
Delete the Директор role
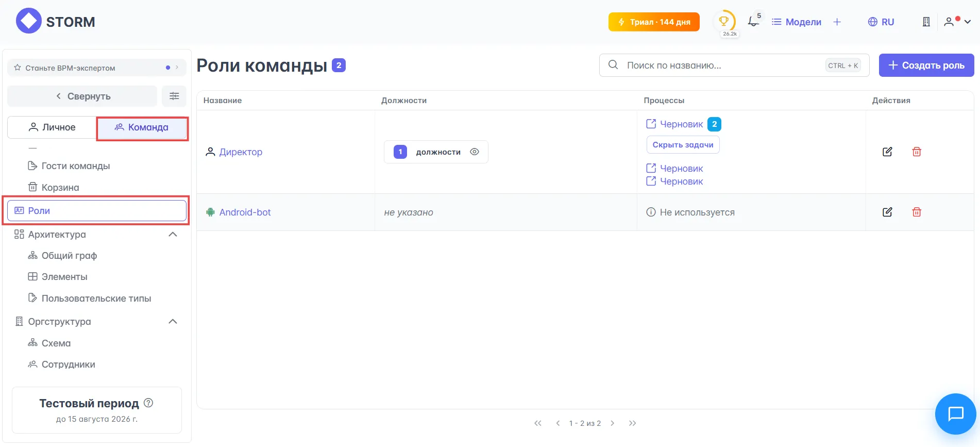(x=917, y=152)
